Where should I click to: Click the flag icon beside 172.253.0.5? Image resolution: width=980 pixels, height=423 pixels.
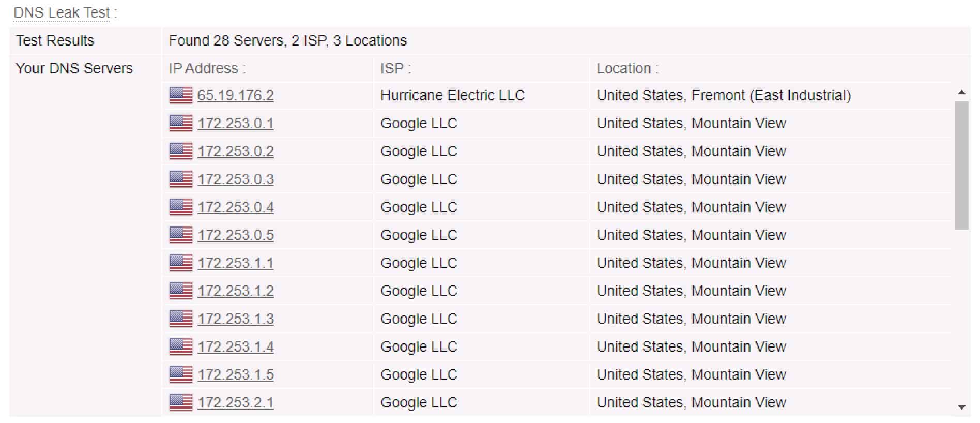181,235
